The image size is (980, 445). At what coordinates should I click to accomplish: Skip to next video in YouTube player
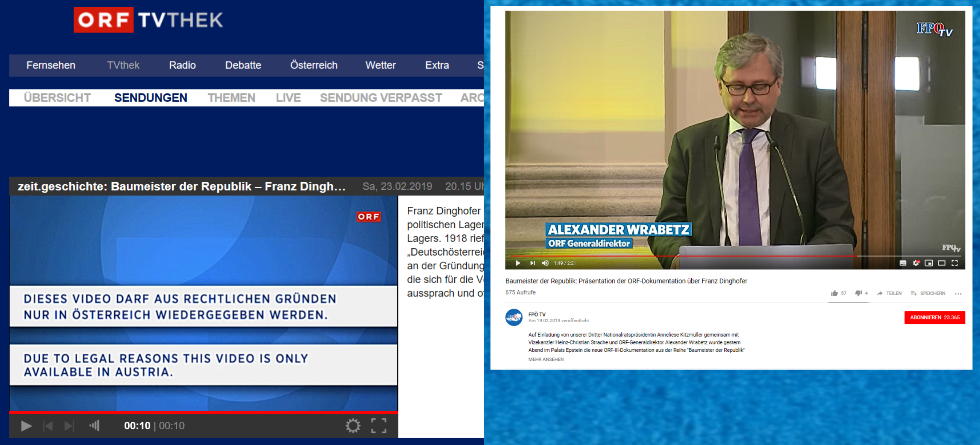pyautogui.click(x=532, y=263)
